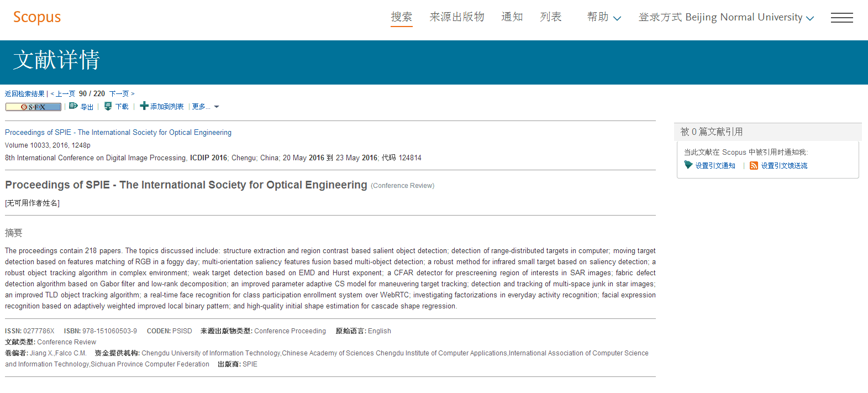Click the download (下载) icon

[108, 106]
